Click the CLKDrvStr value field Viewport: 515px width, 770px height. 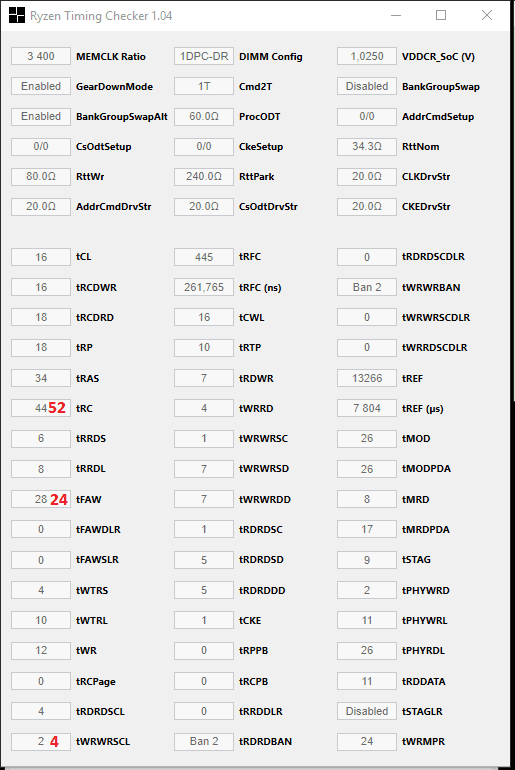367,176
